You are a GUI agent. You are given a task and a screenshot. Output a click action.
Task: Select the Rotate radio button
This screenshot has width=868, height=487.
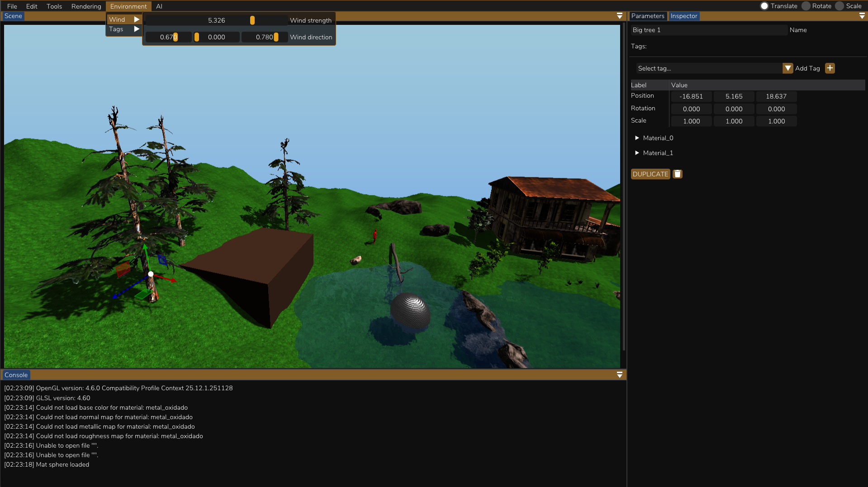point(806,6)
